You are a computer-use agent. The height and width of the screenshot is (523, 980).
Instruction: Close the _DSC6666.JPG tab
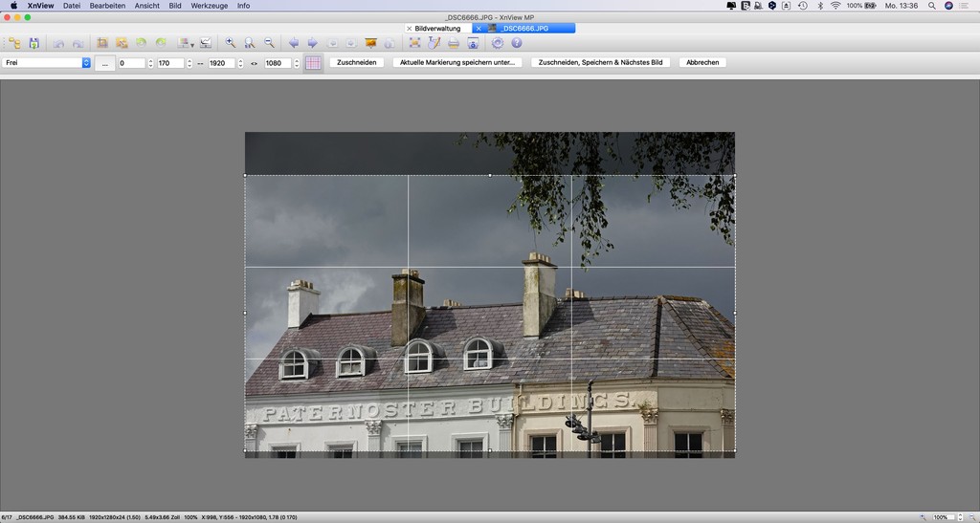[479, 29]
